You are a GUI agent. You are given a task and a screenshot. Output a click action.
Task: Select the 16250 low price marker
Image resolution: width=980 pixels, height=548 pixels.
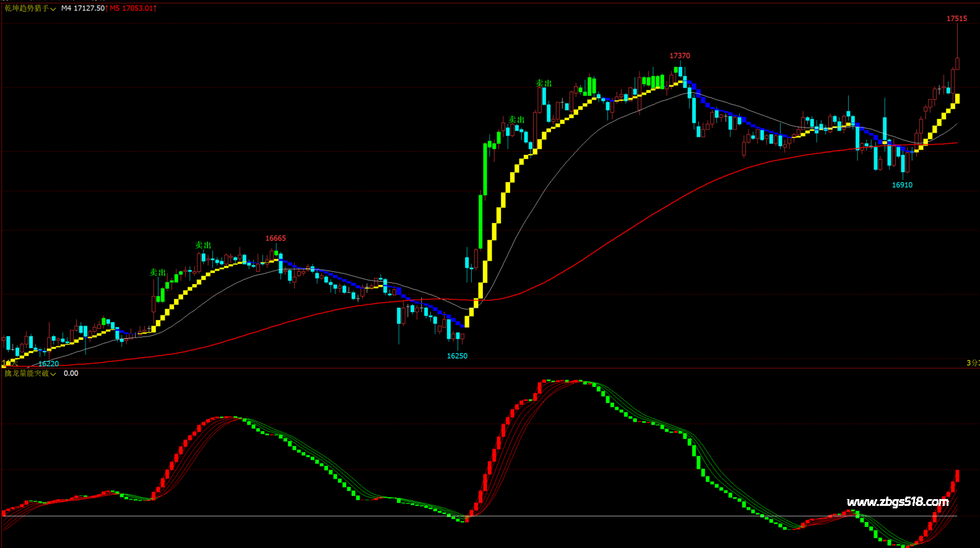click(x=457, y=356)
